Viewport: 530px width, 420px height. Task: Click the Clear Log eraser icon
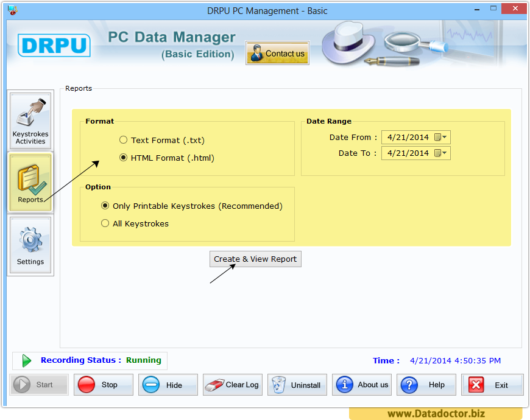[x=214, y=385]
